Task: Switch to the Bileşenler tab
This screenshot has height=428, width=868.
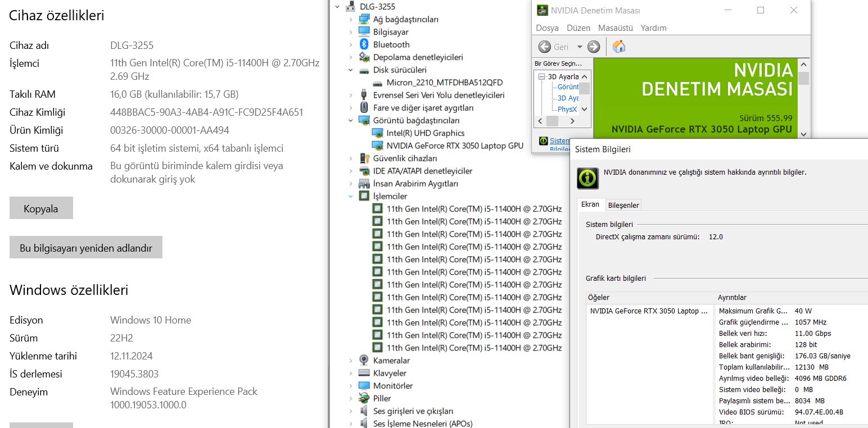Action: pyautogui.click(x=624, y=205)
